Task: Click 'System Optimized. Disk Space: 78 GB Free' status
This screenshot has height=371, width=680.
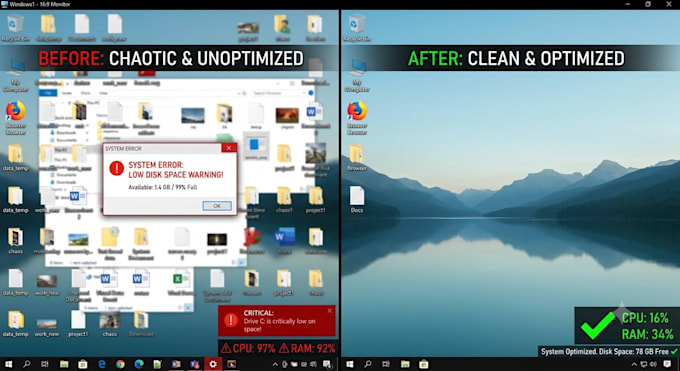Action: [x=605, y=351]
